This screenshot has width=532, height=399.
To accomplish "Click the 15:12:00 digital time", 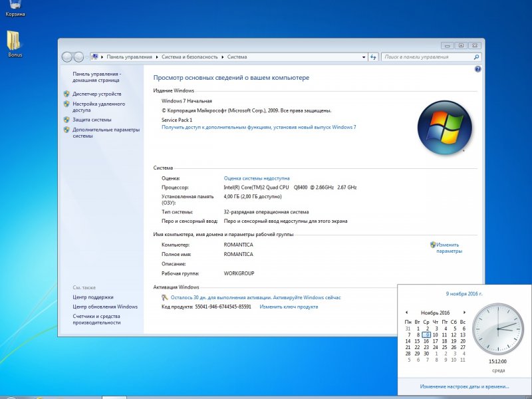I will pyautogui.click(x=497, y=361).
